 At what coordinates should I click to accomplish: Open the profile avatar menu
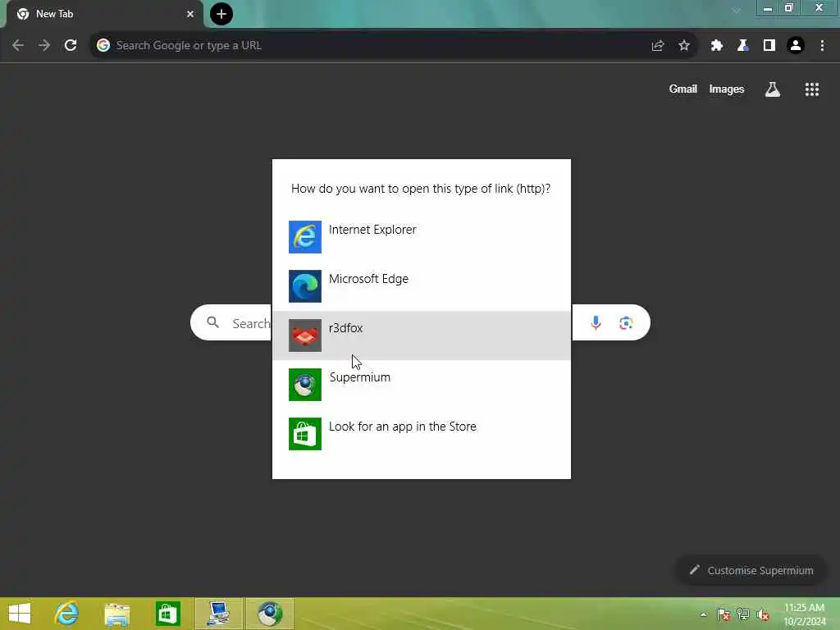[796, 46]
